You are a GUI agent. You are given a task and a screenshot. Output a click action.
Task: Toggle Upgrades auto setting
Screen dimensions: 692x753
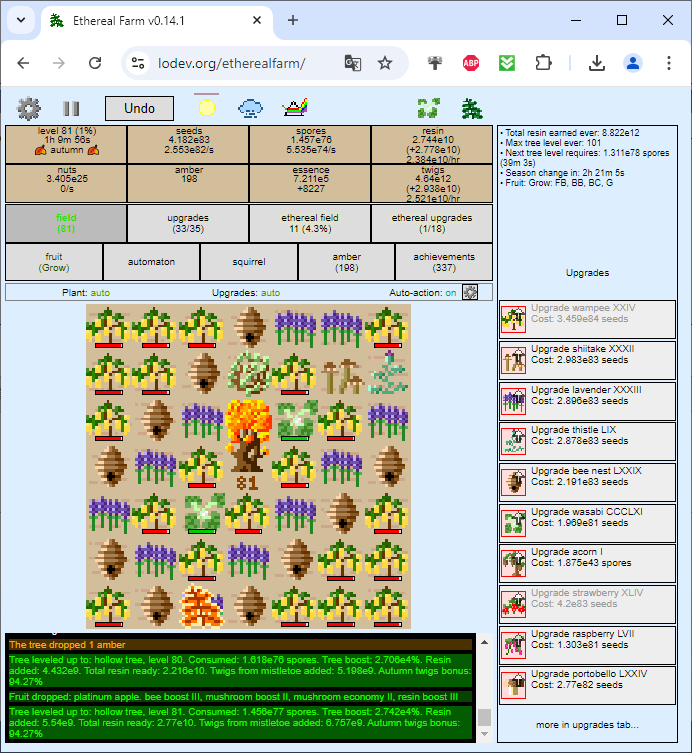point(246,292)
